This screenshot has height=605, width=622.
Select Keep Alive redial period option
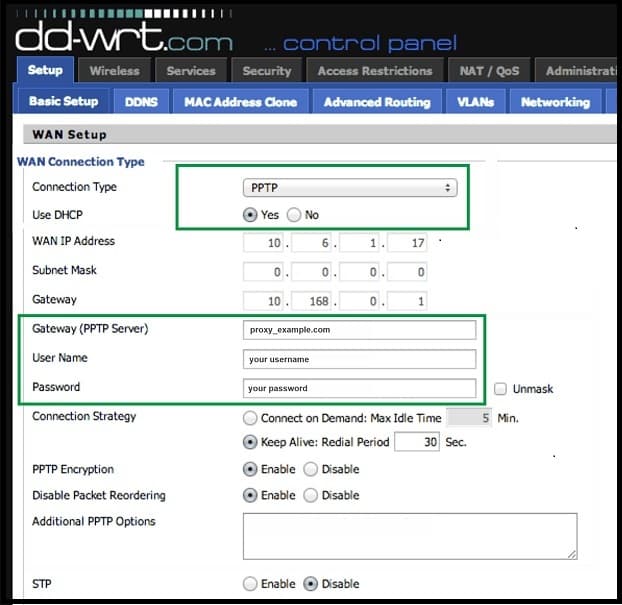pyautogui.click(x=250, y=442)
